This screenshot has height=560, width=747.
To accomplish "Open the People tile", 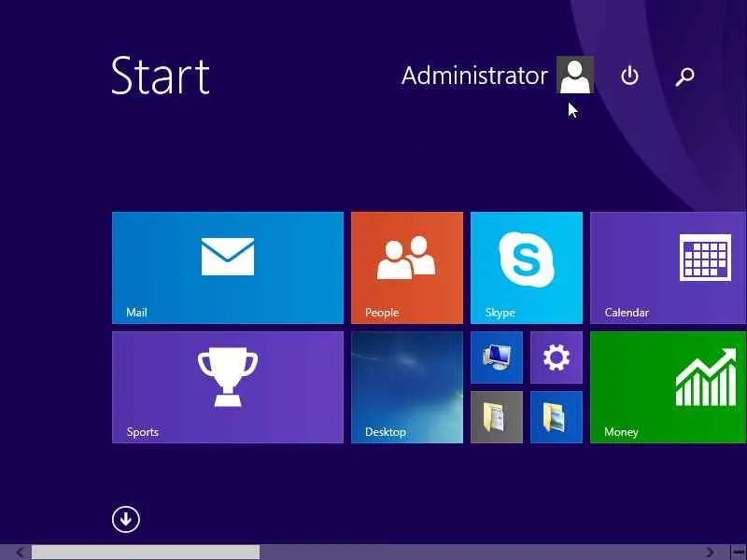I will point(407,268).
